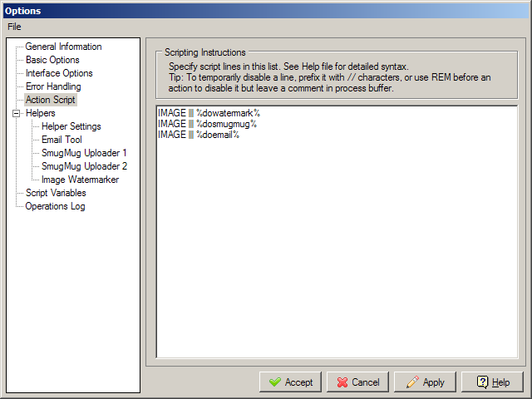
Task: Click the Options window title bar
Action: 266,11
